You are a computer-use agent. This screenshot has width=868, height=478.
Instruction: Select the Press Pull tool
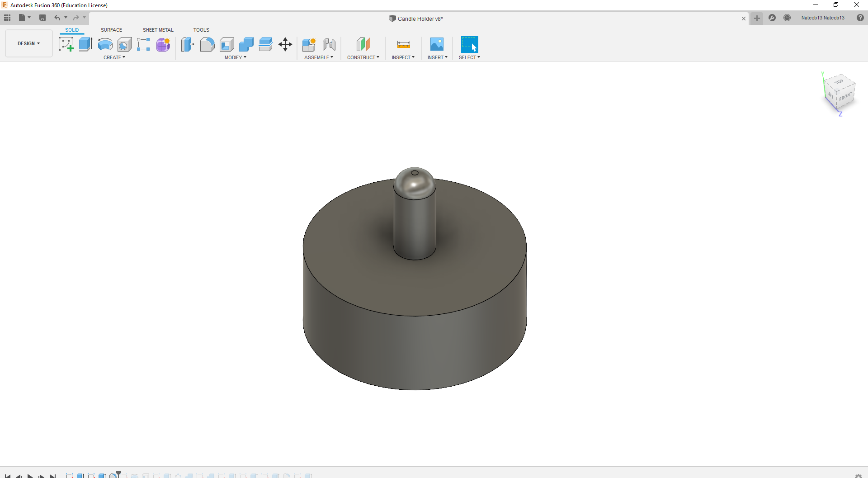tap(188, 44)
